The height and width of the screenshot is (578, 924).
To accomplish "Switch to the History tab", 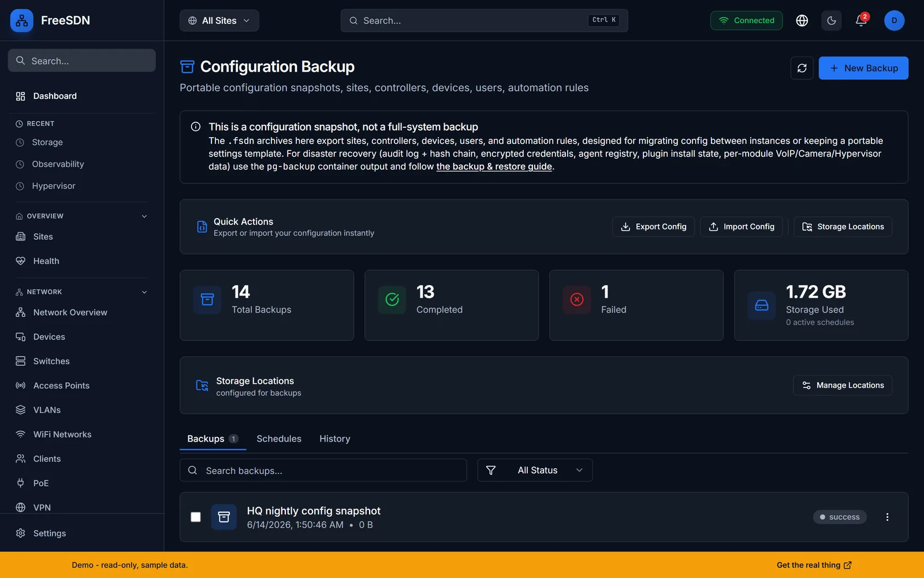I will pos(335,439).
